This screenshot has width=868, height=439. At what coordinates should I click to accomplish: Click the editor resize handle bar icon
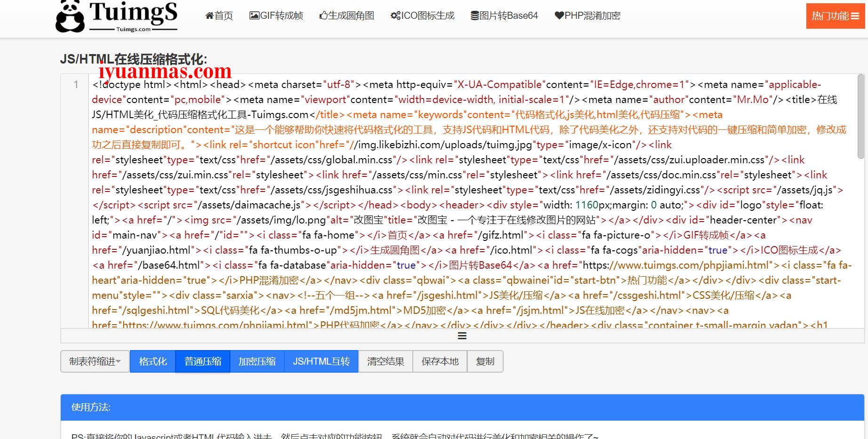point(462,335)
